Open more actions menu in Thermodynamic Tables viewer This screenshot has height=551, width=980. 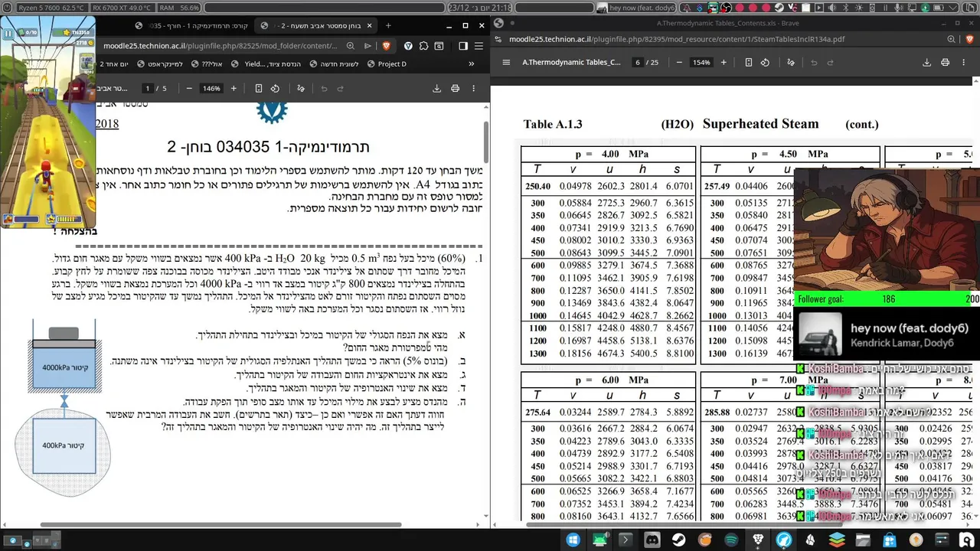963,63
